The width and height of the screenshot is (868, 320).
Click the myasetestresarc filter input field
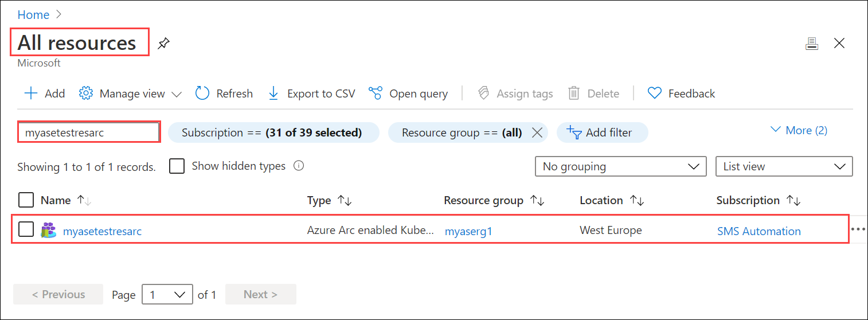(89, 132)
